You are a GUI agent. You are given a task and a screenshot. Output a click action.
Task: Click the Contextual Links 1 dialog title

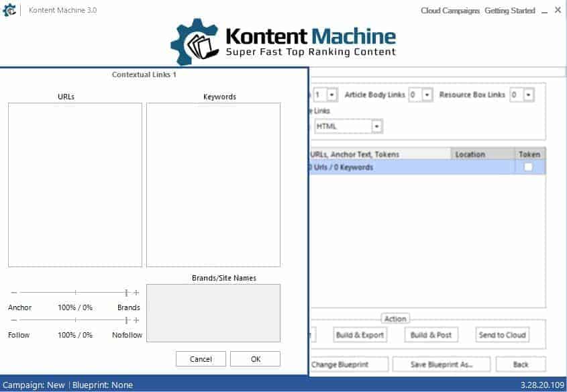[x=144, y=75]
